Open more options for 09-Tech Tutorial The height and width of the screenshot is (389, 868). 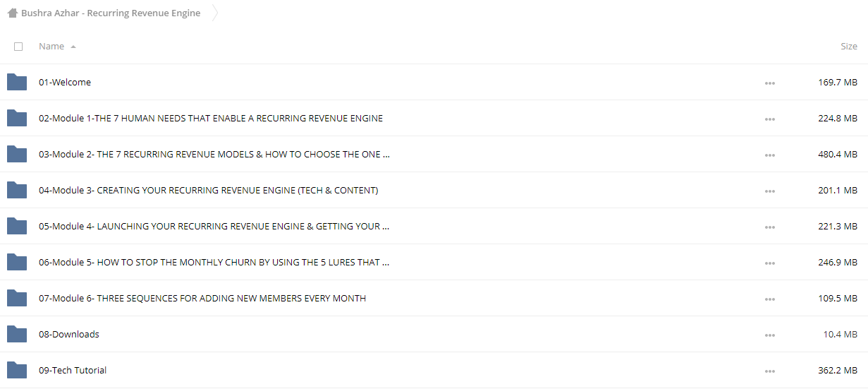tap(769, 371)
